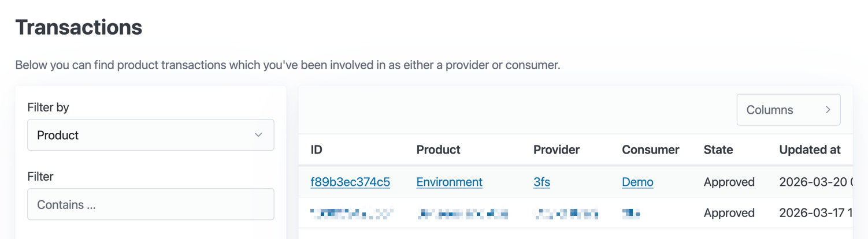This screenshot has height=239, width=868.
Task: Select the Approved state in first row
Action: coord(729,182)
